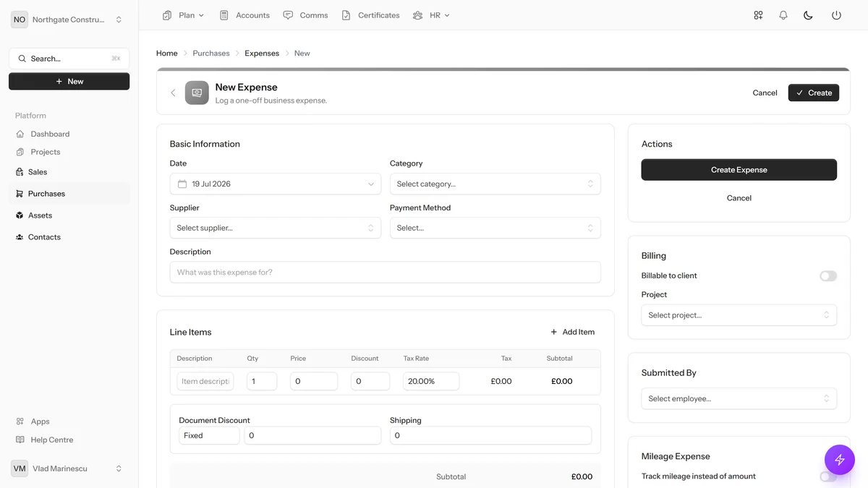Open the Select supplier dropdown

276,228
